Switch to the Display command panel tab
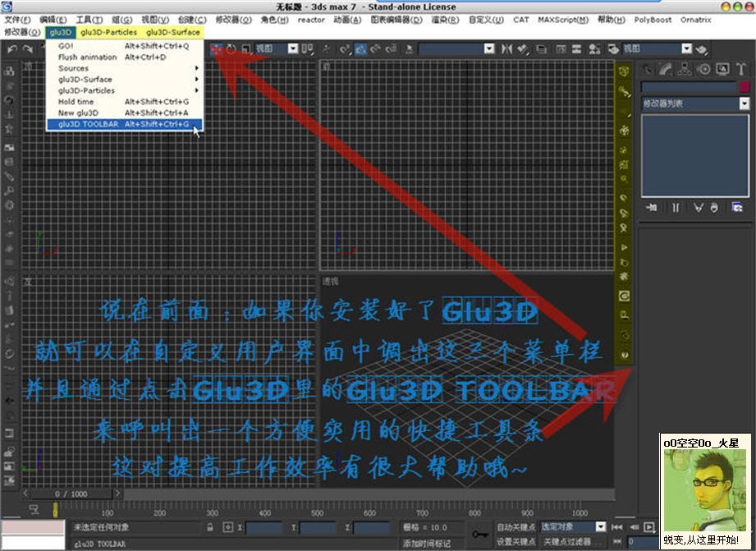 tap(722, 70)
